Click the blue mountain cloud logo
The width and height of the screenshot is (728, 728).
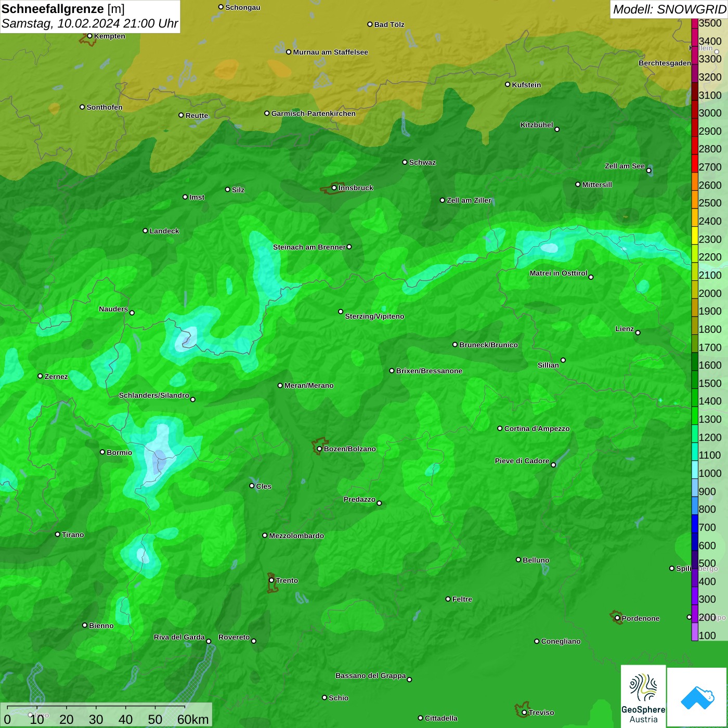[x=697, y=698]
